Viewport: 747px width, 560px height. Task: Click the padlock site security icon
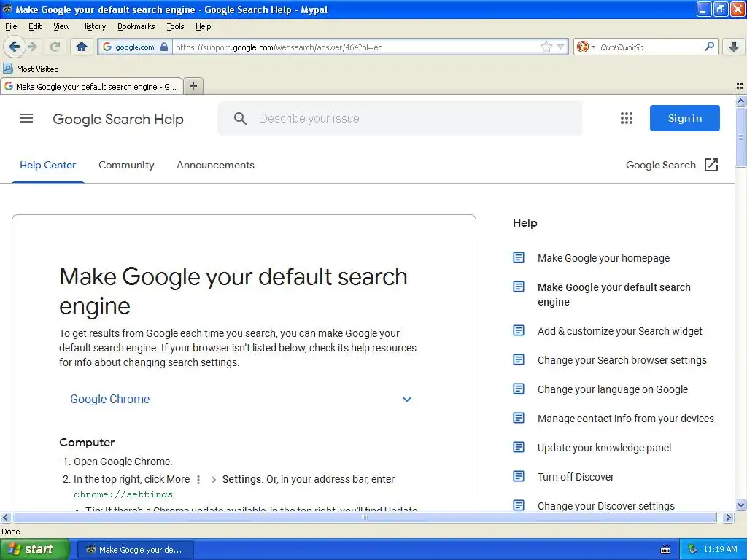[x=164, y=47]
